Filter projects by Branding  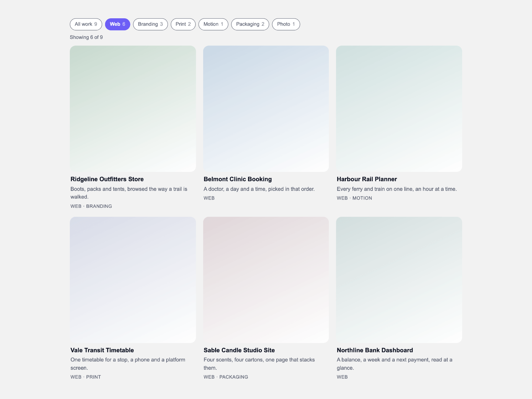pyautogui.click(x=150, y=24)
